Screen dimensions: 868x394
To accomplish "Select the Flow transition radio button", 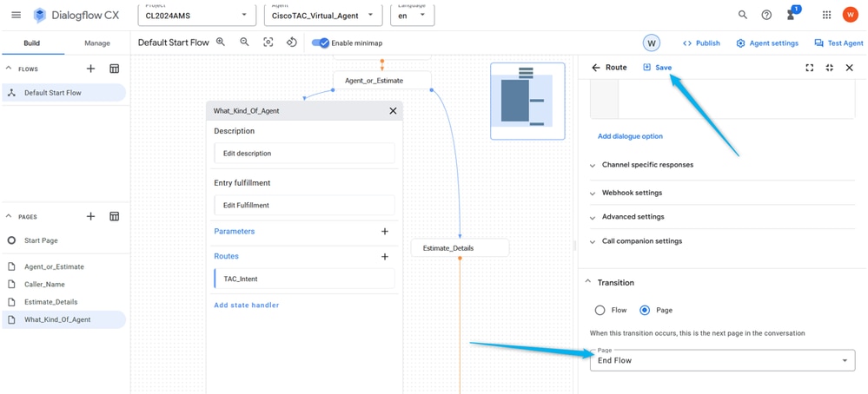I will tap(600, 310).
